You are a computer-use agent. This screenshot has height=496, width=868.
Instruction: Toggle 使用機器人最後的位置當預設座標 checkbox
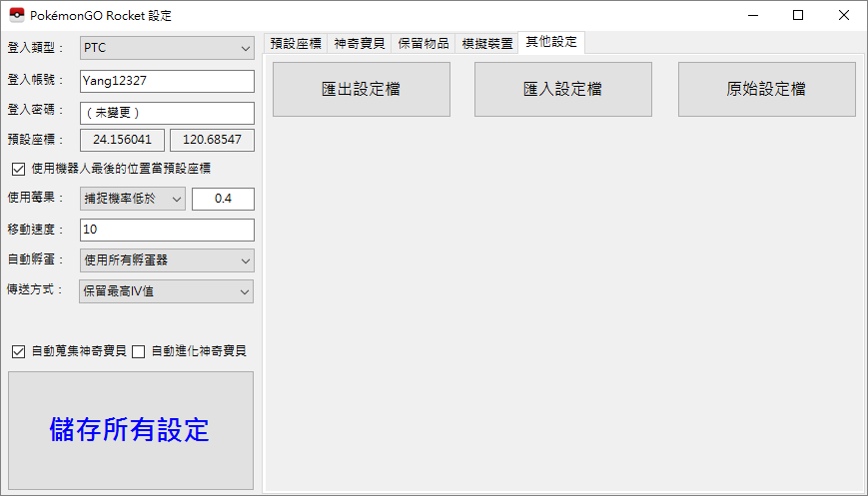(18, 169)
